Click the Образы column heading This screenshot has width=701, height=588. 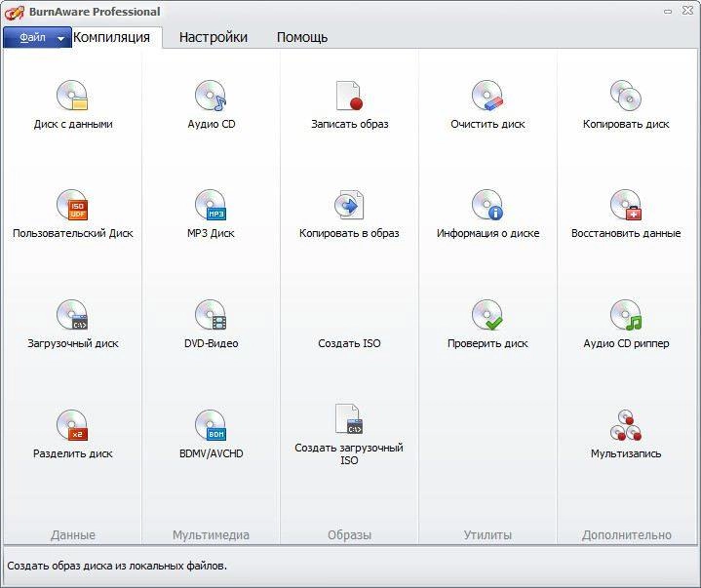pyautogui.click(x=349, y=534)
